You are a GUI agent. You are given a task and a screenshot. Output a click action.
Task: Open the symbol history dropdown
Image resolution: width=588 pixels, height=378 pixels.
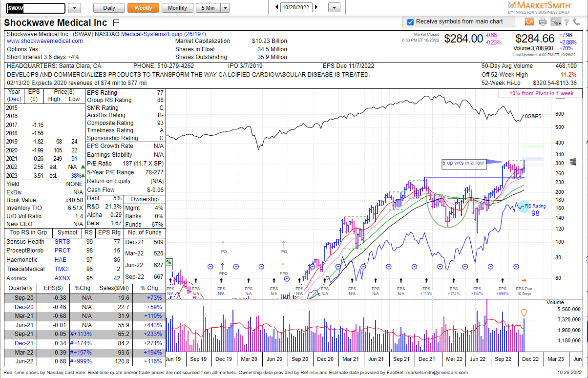click(x=75, y=8)
